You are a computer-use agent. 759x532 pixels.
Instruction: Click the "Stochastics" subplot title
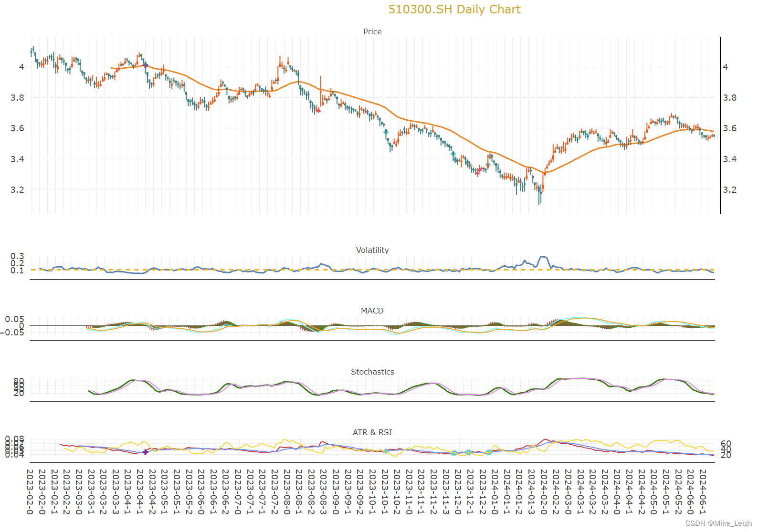click(x=372, y=372)
